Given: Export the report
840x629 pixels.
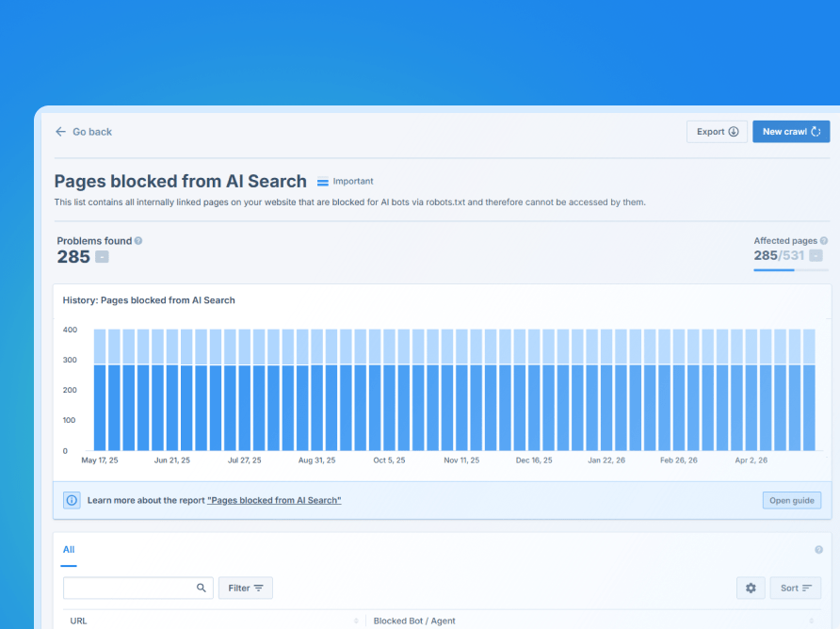Looking at the screenshot, I should (717, 132).
